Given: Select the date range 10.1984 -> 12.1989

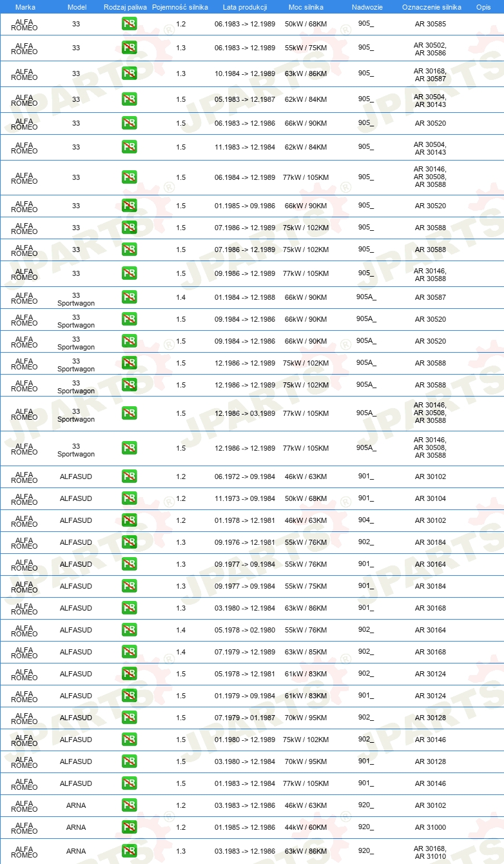Looking at the screenshot, I should tap(245, 74).
